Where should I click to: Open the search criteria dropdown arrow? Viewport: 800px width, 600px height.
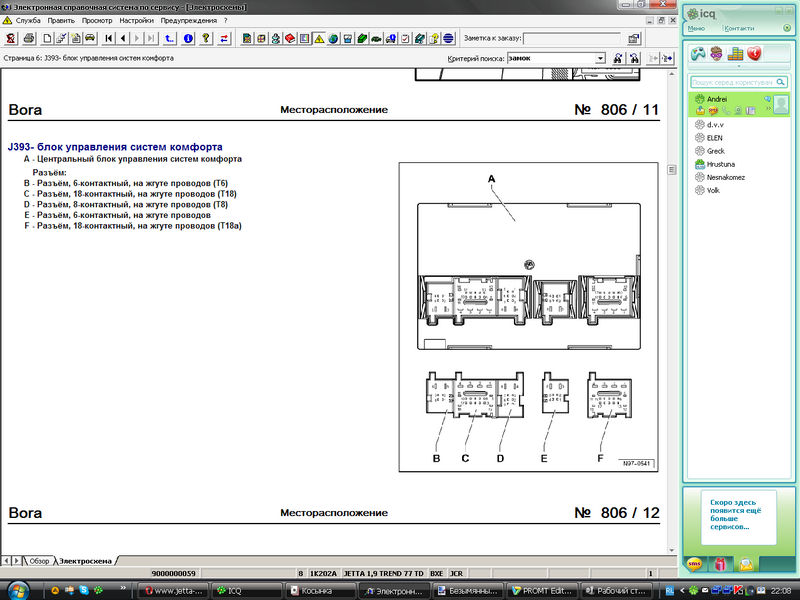click(x=601, y=59)
